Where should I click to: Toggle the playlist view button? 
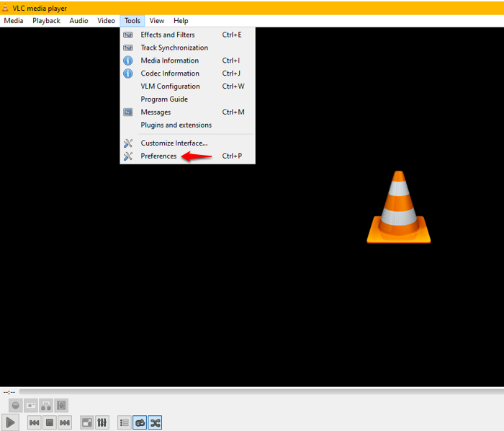[125, 422]
